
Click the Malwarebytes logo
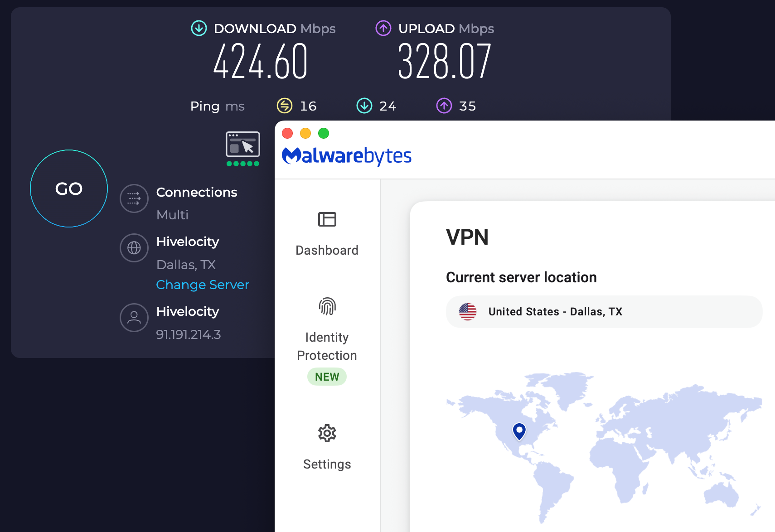pos(347,156)
